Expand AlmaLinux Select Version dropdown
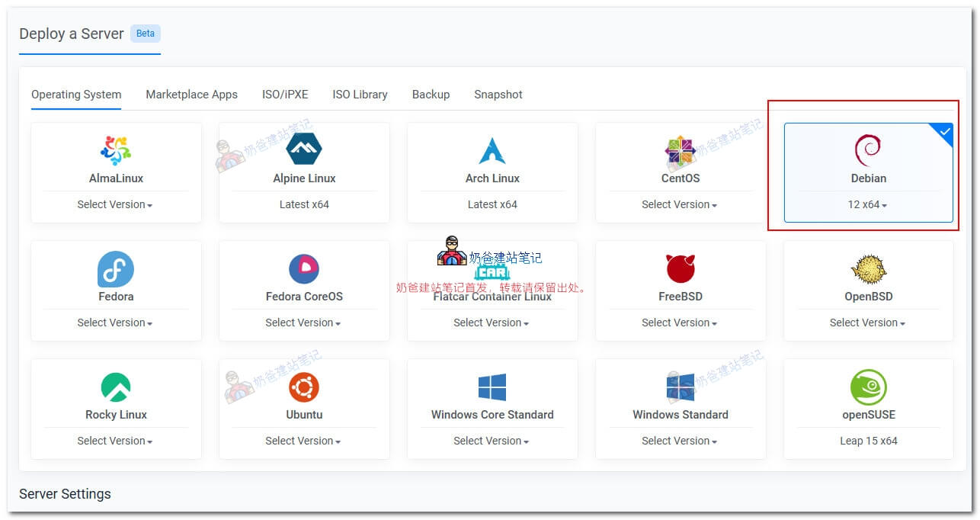980x520 pixels. click(115, 204)
